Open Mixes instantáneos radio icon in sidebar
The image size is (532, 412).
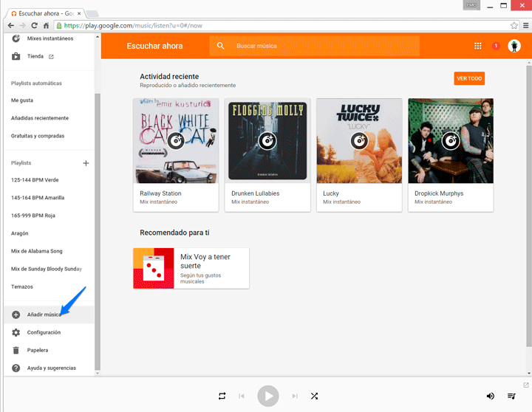[x=16, y=38]
